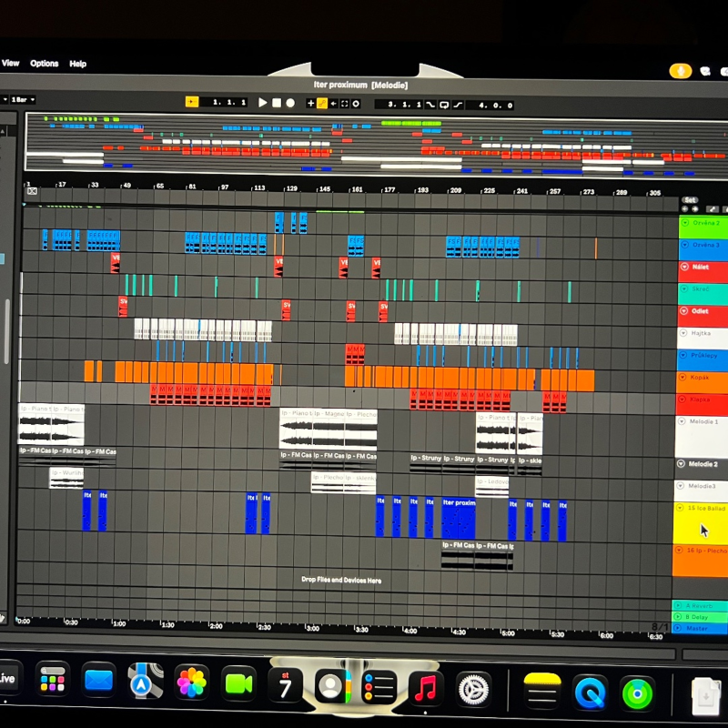
Task: Open FaceTime from the Dock
Action: 238,684
